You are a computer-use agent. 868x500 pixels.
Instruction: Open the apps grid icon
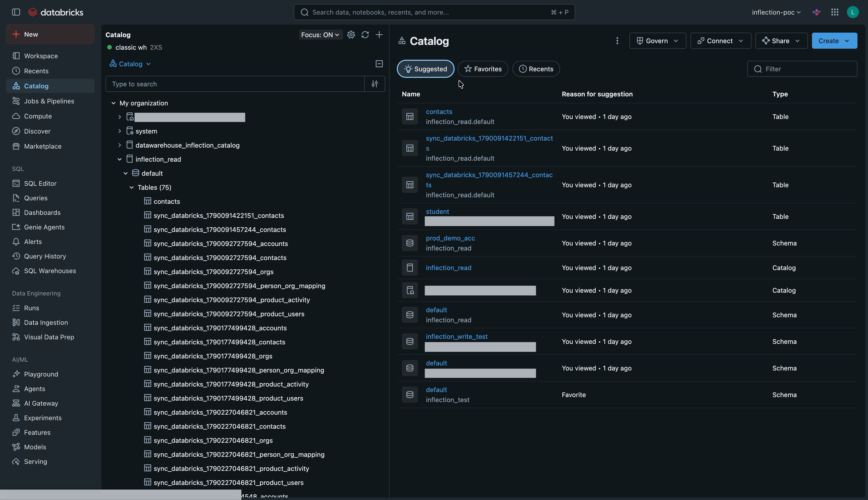point(835,12)
